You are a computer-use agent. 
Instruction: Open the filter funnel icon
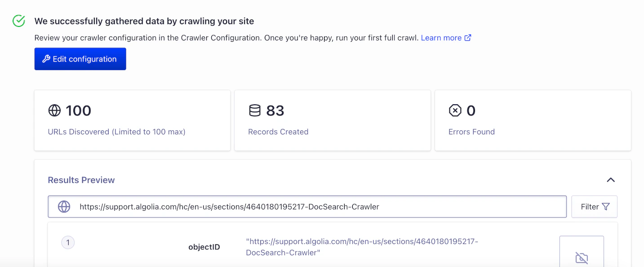(607, 206)
